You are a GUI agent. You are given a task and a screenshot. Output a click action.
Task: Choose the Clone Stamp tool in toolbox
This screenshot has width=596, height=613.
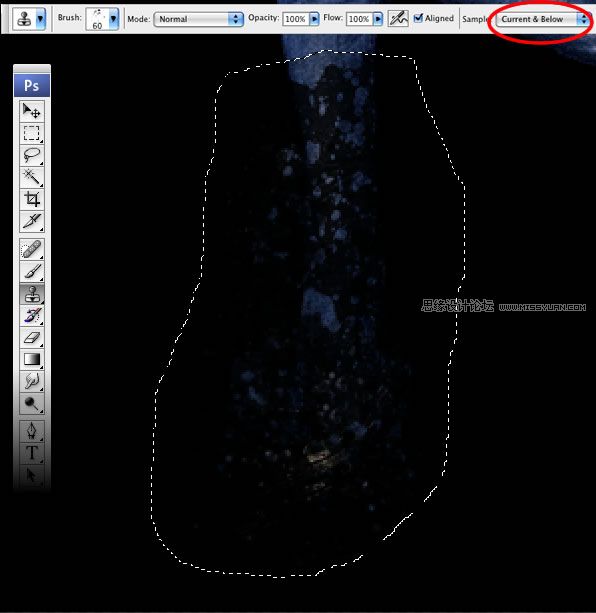(32, 294)
